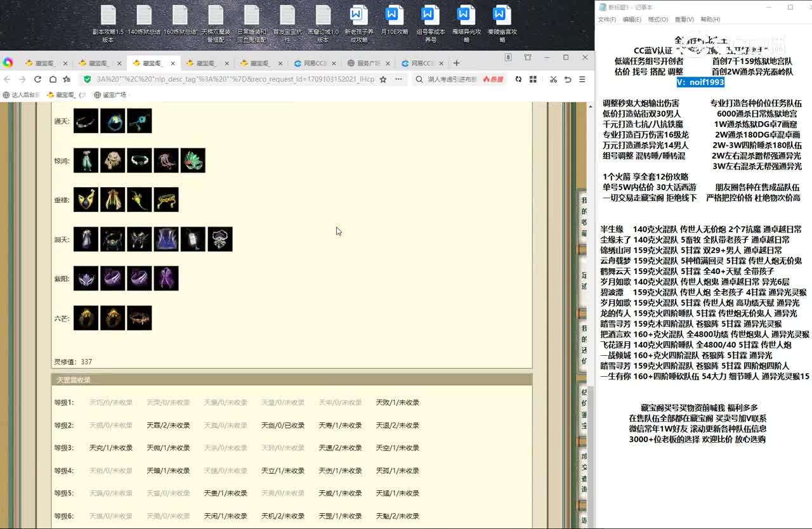This screenshot has width=812, height=529.
Task: Click highlighted V: noif1993 text in Notepad
Action: (700, 82)
